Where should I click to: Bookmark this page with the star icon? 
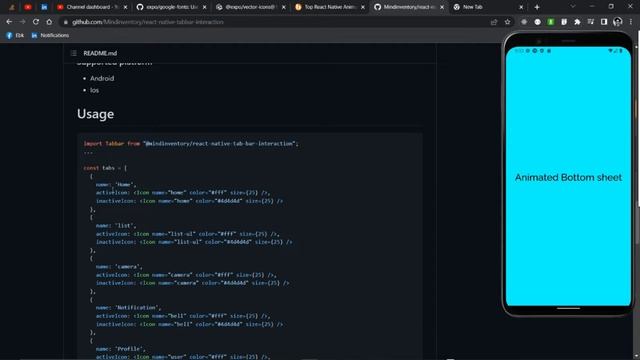507,22
